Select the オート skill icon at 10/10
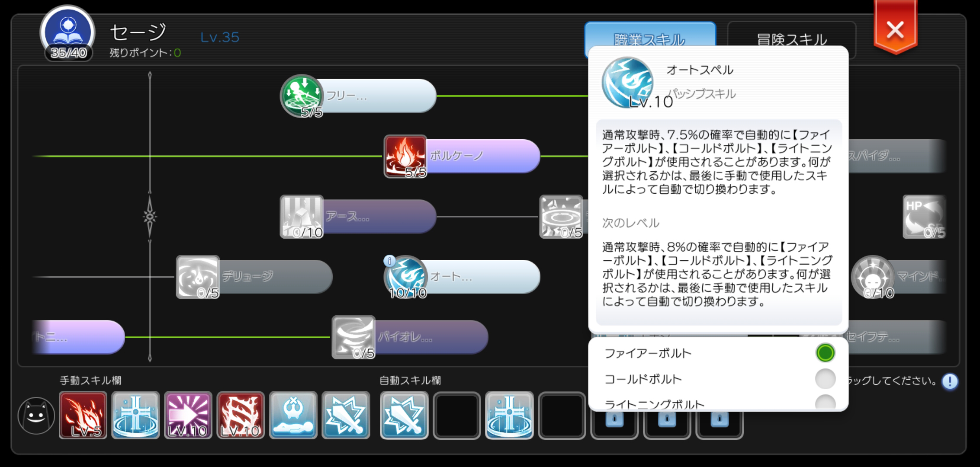This screenshot has width=980, height=467. 405,277
